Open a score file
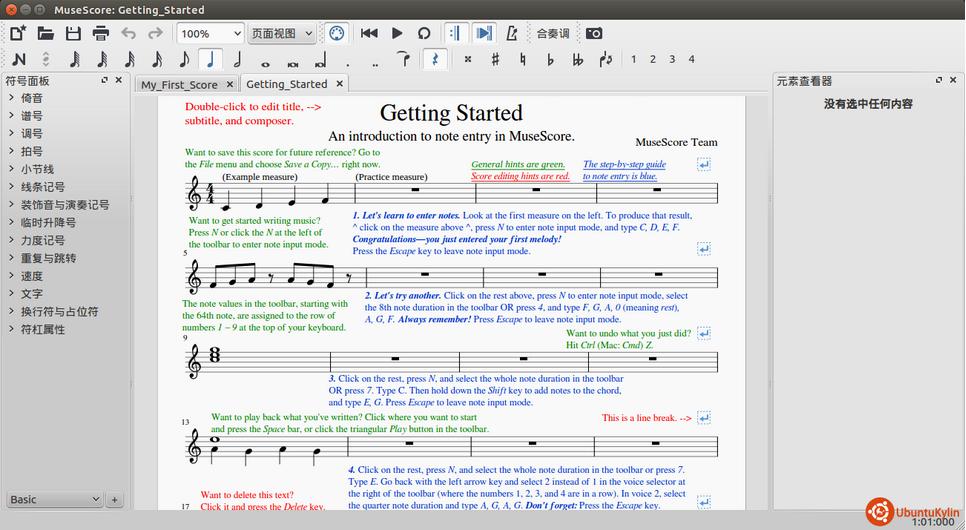This screenshot has width=966, height=530. tap(46, 33)
